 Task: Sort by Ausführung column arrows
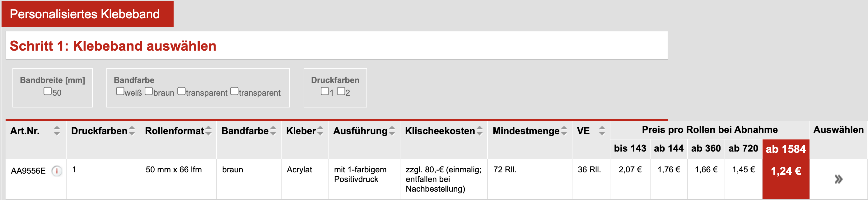[392, 131]
